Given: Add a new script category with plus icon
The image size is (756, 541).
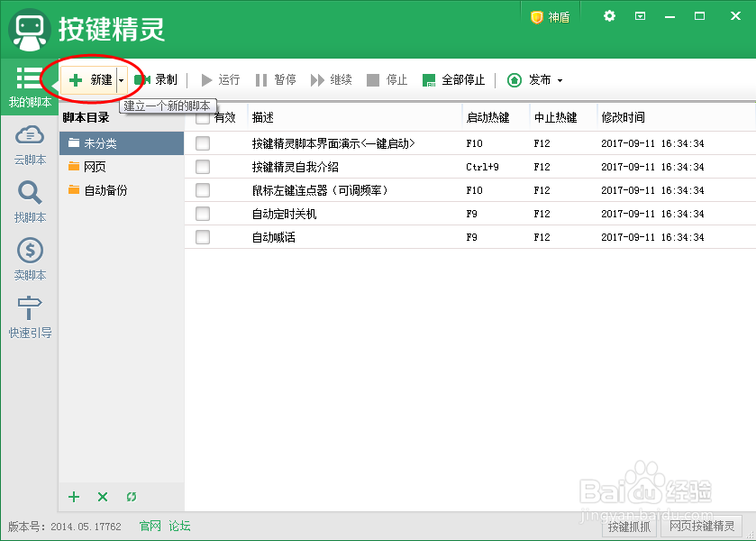Looking at the screenshot, I should point(74,497).
